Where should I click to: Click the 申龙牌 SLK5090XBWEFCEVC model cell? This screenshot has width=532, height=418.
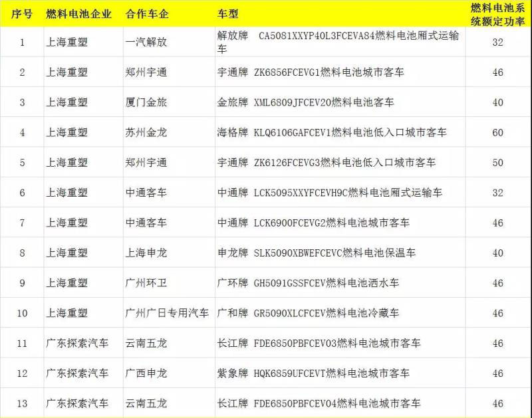pyautogui.click(x=317, y=253)
